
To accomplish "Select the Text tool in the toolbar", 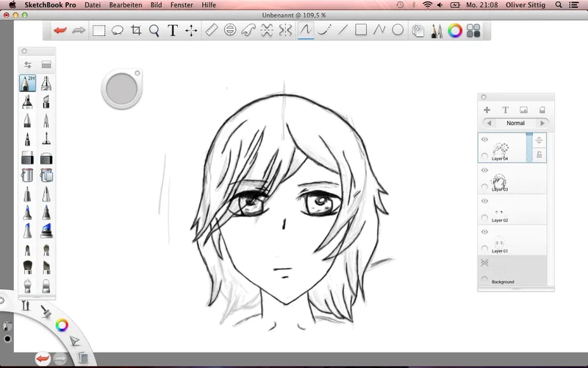I will pyautogui.click(x=173, y=30).
